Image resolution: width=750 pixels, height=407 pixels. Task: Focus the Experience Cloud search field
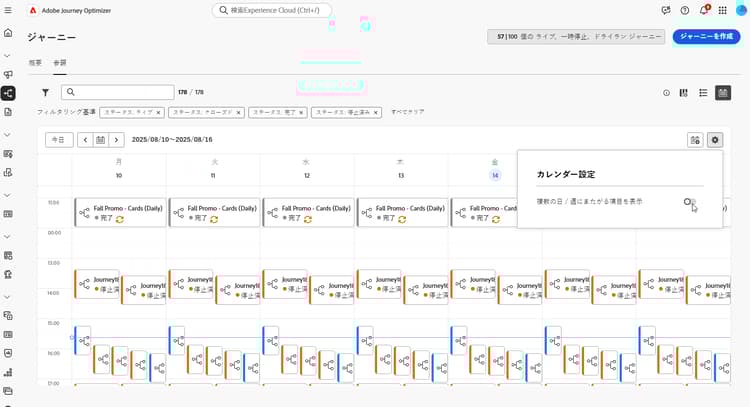[272, 10]
